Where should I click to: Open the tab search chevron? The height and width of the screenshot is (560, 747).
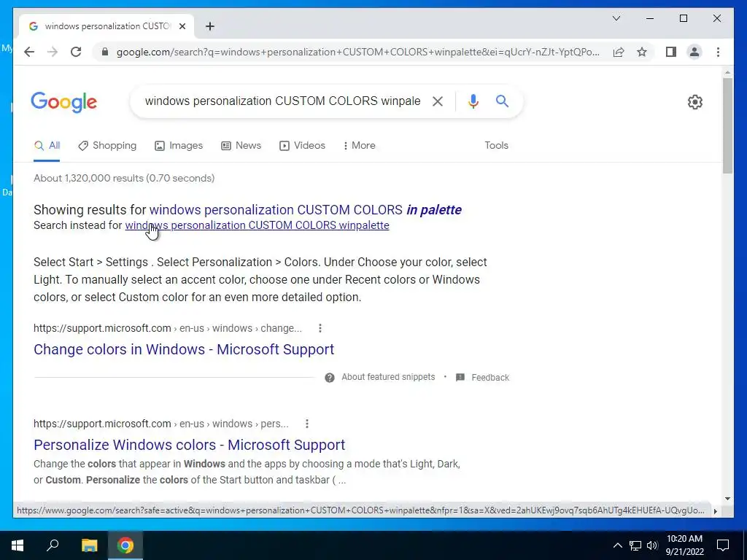click(616, 18)
